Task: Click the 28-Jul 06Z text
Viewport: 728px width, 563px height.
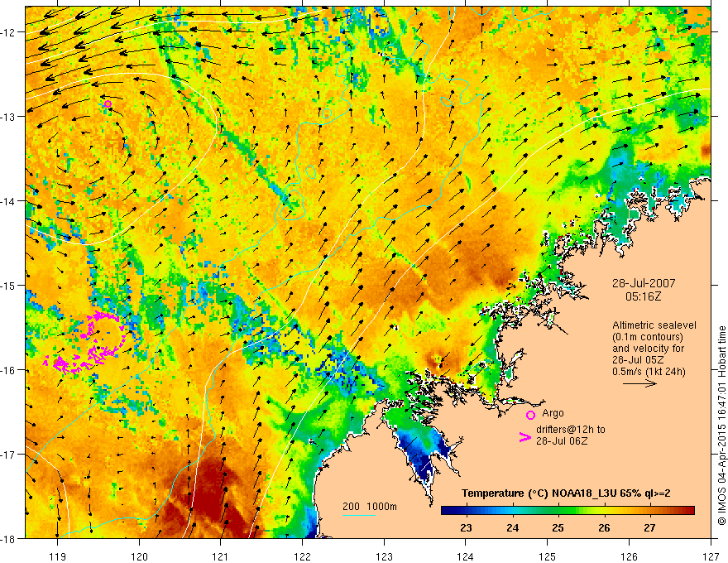Action: pos(562,440)
